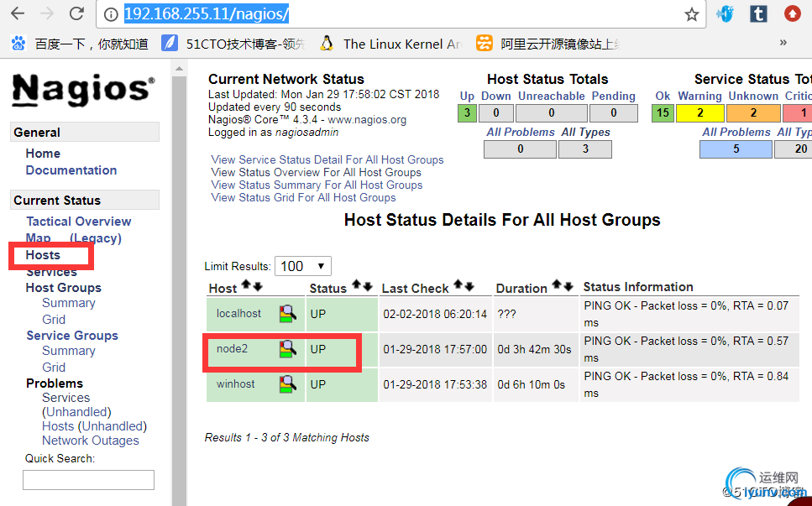
Task: Select the text 'Results 1 - 3 of 3 Matching Hosts'
Action: pyautogui.click(x=287, y=438)
